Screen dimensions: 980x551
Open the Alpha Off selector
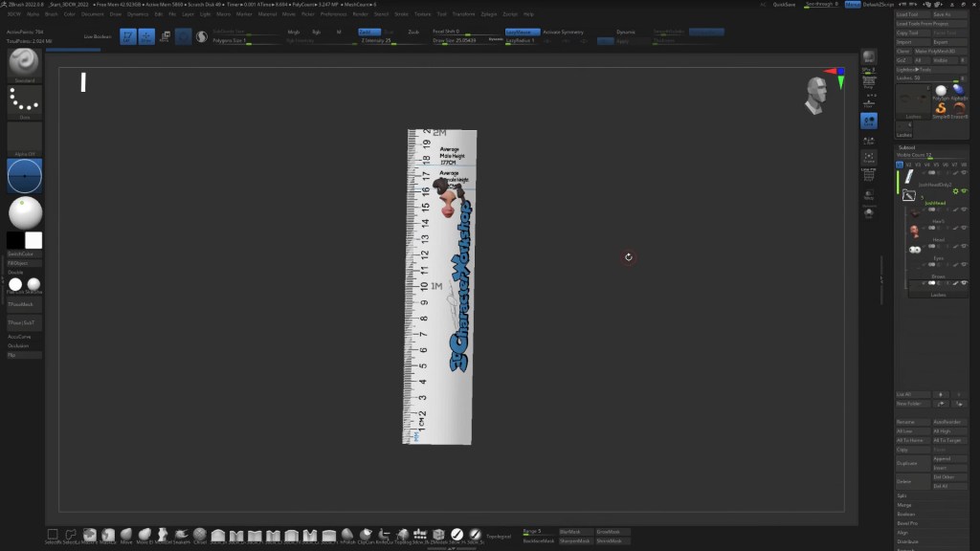coord(24,139)
